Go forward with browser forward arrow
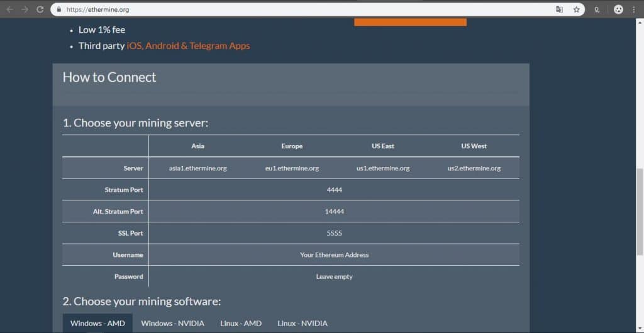 25,9
